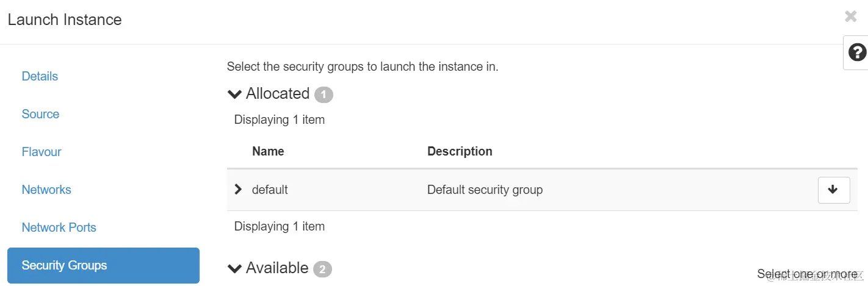Viewport: 868px width, 286px height.
Task: Switch to the Details step
Action: coord(40,76)
